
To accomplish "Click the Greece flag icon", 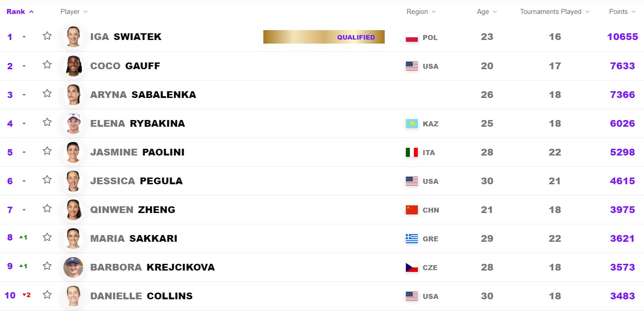I will point(412,239).
